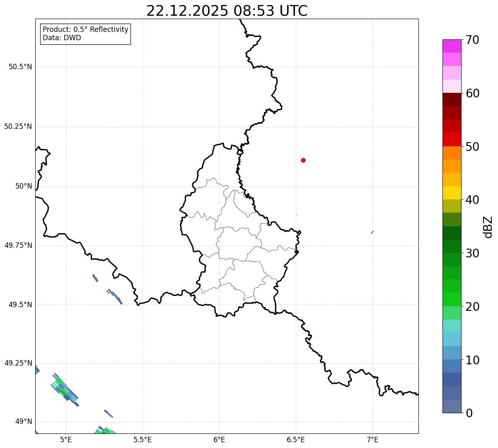Viewport: 498px width, 448px height.
Task: Click the 10 value on the colorbar
Action: coord(472,360)
